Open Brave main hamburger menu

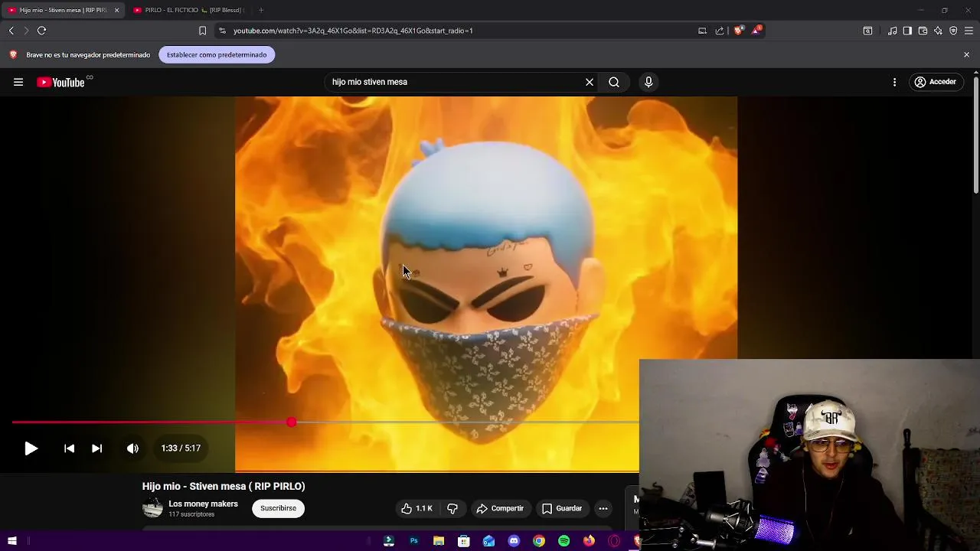click(969, 31)
